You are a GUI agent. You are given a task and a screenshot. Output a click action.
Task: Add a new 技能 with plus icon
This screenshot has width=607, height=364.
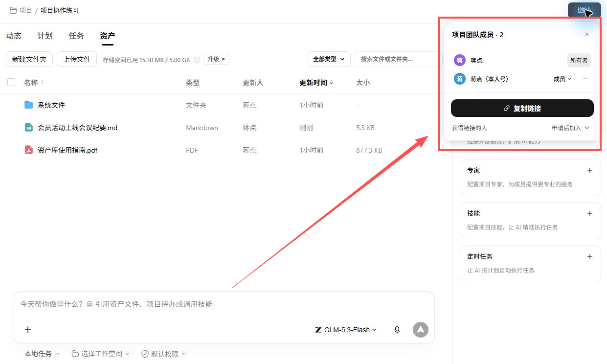(x=590, y=213)
